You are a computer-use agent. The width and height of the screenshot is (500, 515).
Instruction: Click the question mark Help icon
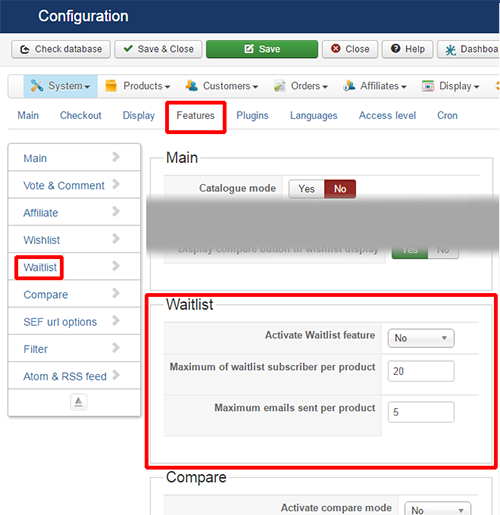395,49
